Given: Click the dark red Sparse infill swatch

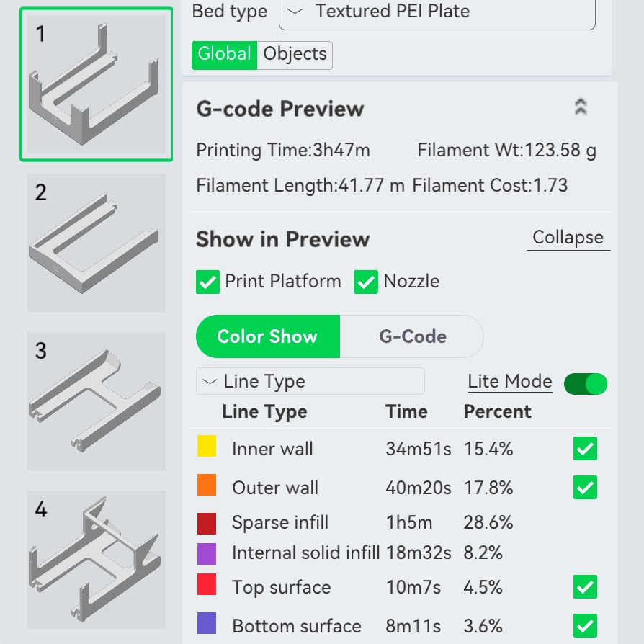Looking at the screenshot, I should 207,523.
